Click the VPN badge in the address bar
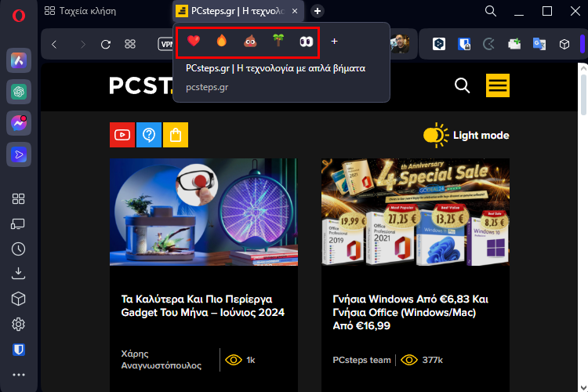Viewport: 588px width, 392px height. point(165,44)
